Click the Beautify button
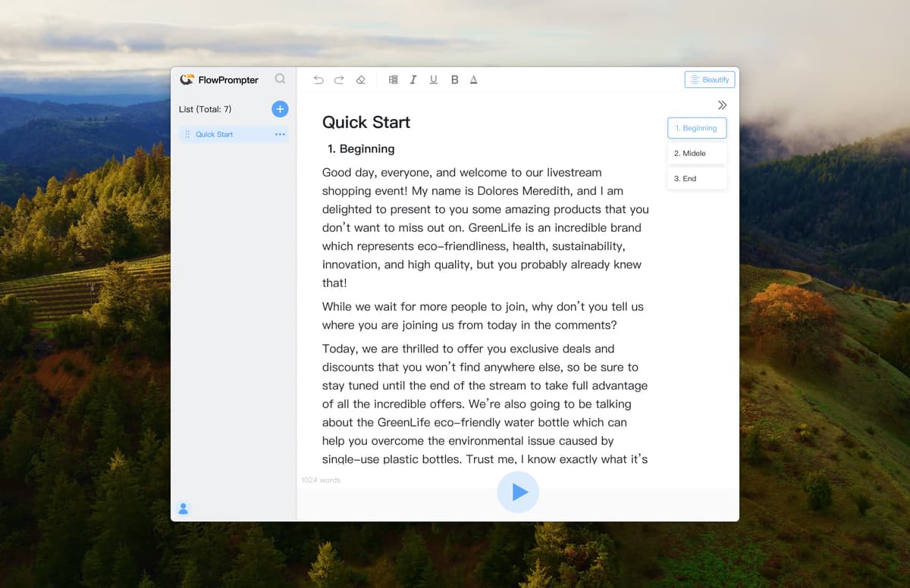The image size is (910, 588). (x=710, y=79)
